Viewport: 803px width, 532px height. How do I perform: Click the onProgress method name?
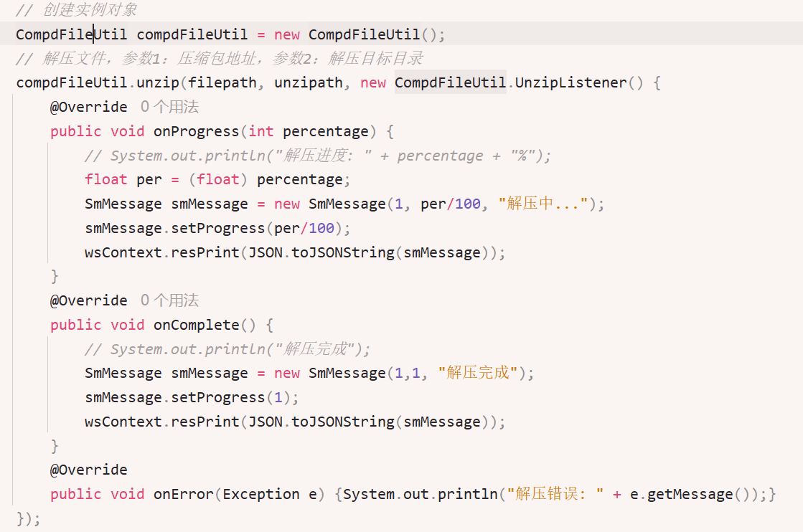click(x=196, y=131)
